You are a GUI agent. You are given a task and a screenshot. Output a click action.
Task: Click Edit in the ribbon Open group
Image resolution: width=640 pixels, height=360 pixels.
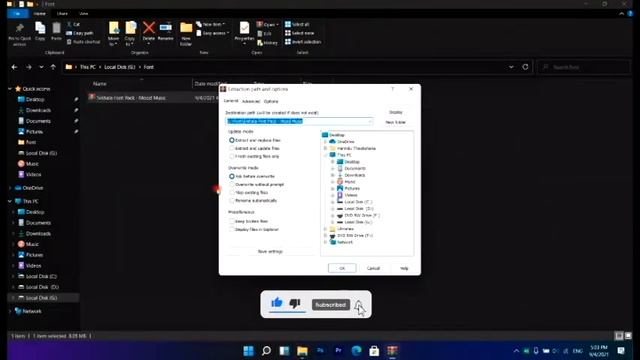pyautogui.click(x=264, y=33)
